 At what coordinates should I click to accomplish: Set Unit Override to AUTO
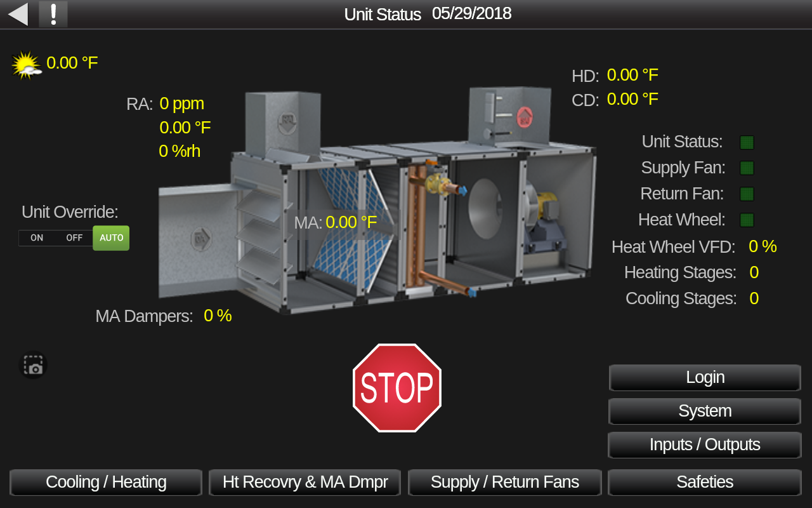click(111, 238)
